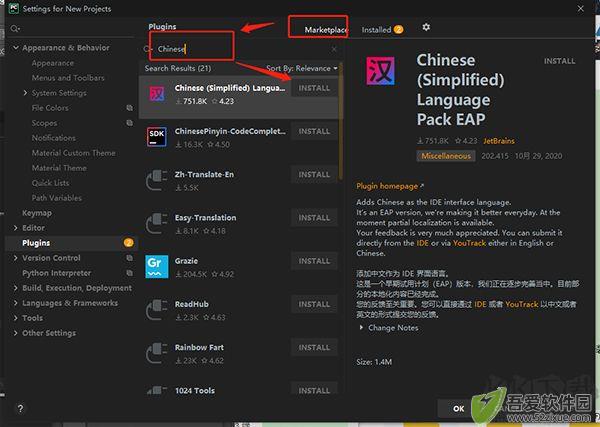Click the settings search magnifier icon
Viewport: 600px width, 427px height.
pos(15,29)
